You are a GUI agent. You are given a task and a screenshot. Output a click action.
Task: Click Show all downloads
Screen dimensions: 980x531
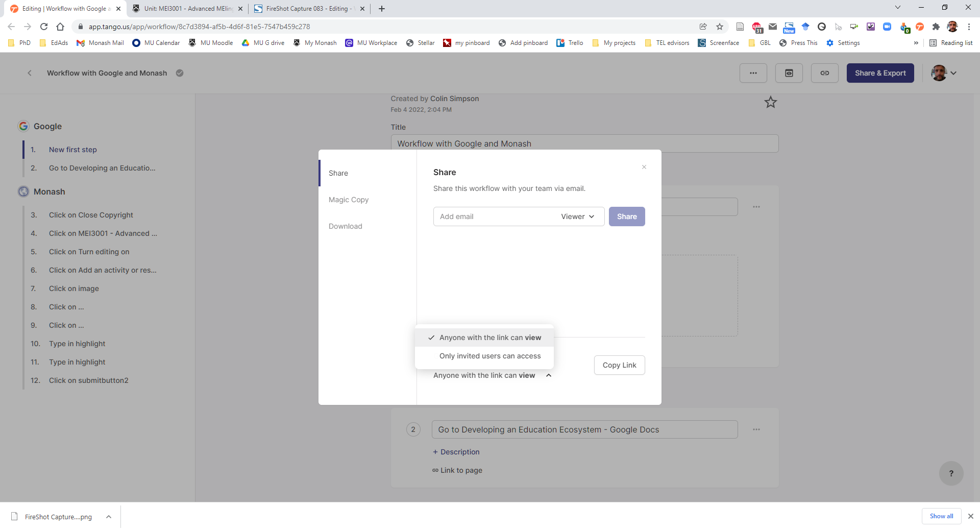[x=941, y=516]
